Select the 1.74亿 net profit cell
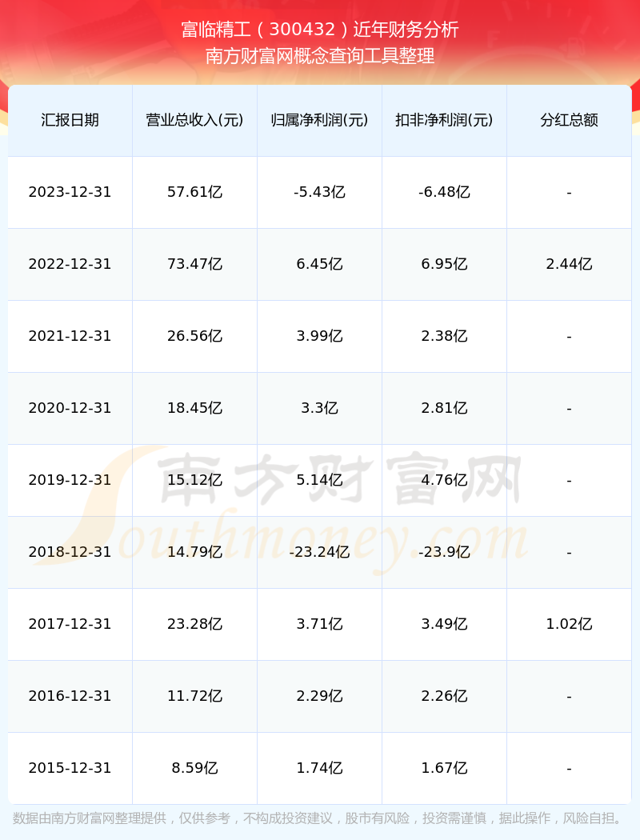The width and height of the screenshot is (640, 840). coord(320,768)
